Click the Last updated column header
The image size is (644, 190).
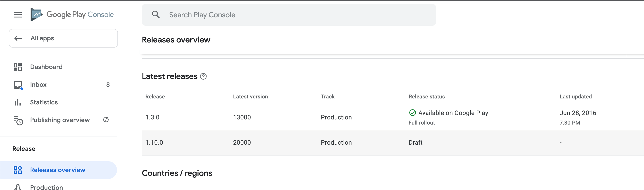pyautogui.click(x=575, y=97)
